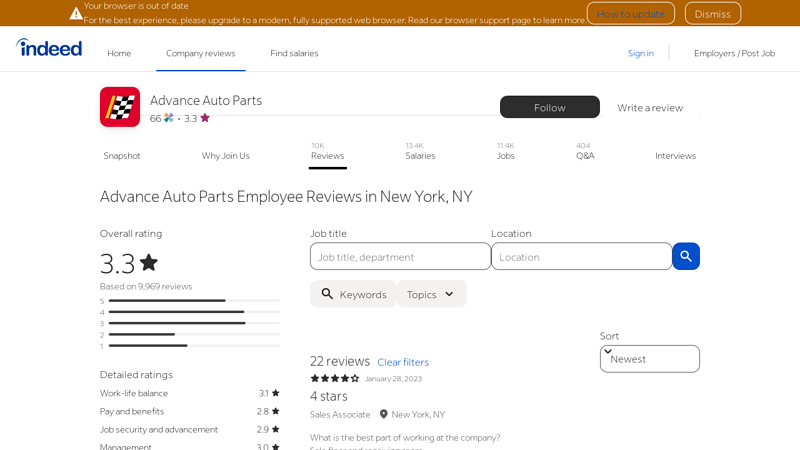Click the January 28, 2023 review date

tap(393, 379)
